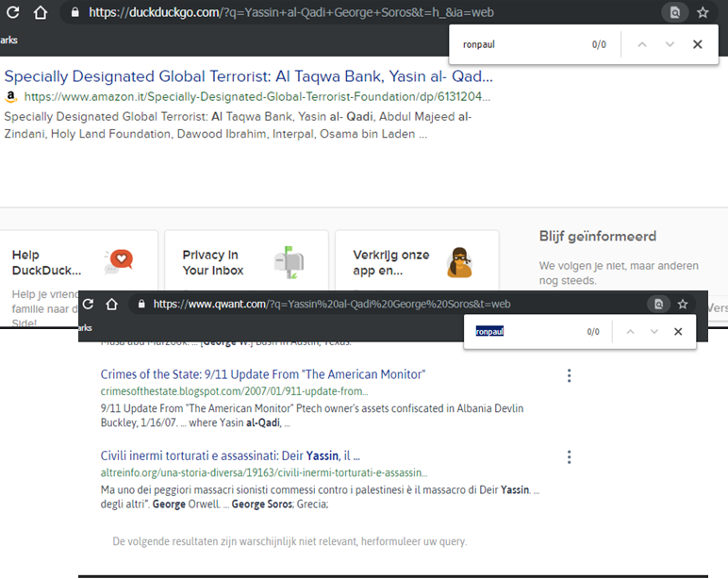Open the crimesofthestate.blogspot.com URL
Image resolution: width=728 pixels, height=579 pixels.
coord(235,391)
